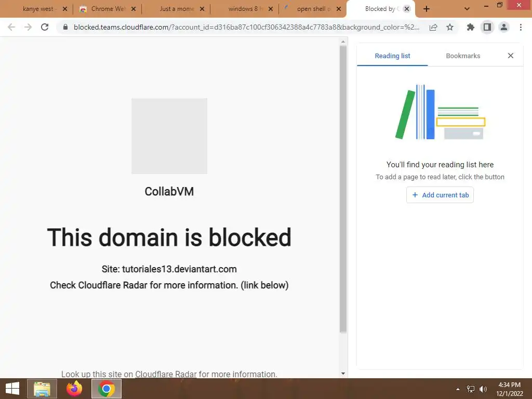Open File Explorer from the taskbar

click(x=42, y=389)
